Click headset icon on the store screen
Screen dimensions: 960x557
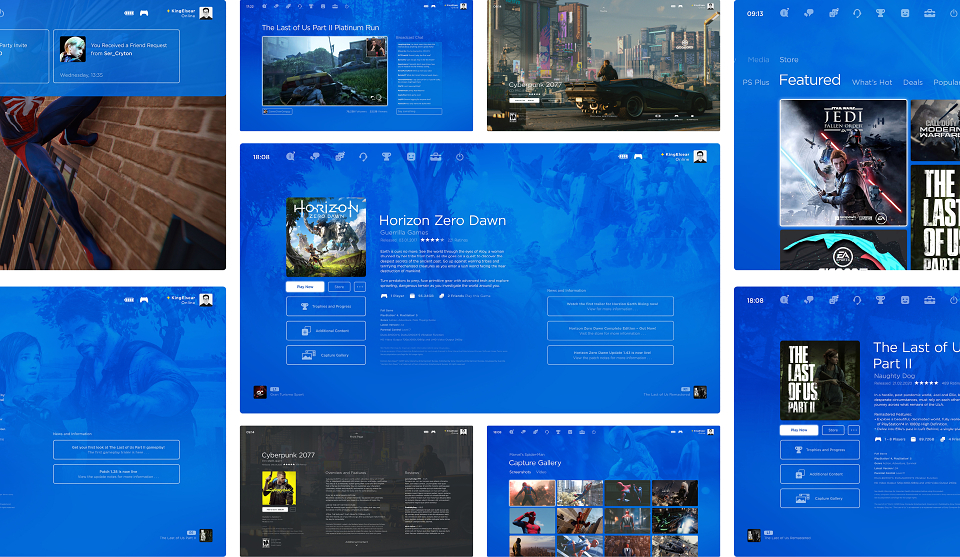tap(857, 13)
